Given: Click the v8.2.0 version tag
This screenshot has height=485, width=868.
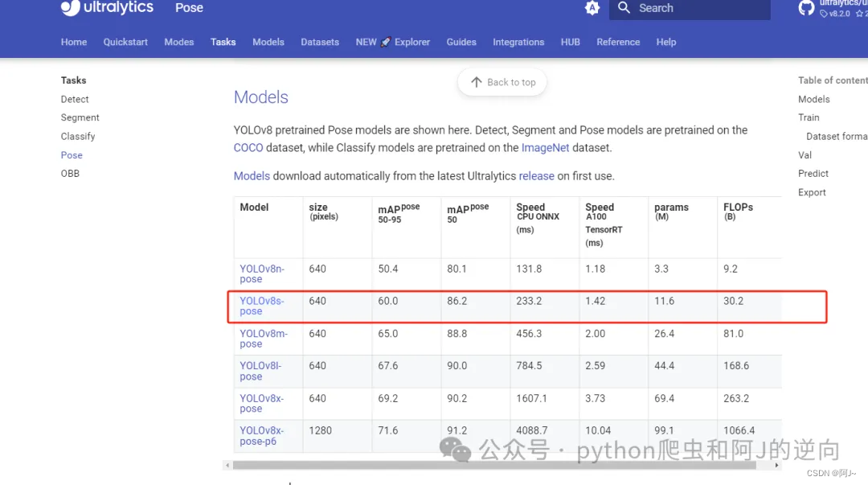Looking at the screenshot, I should [835, 14].
